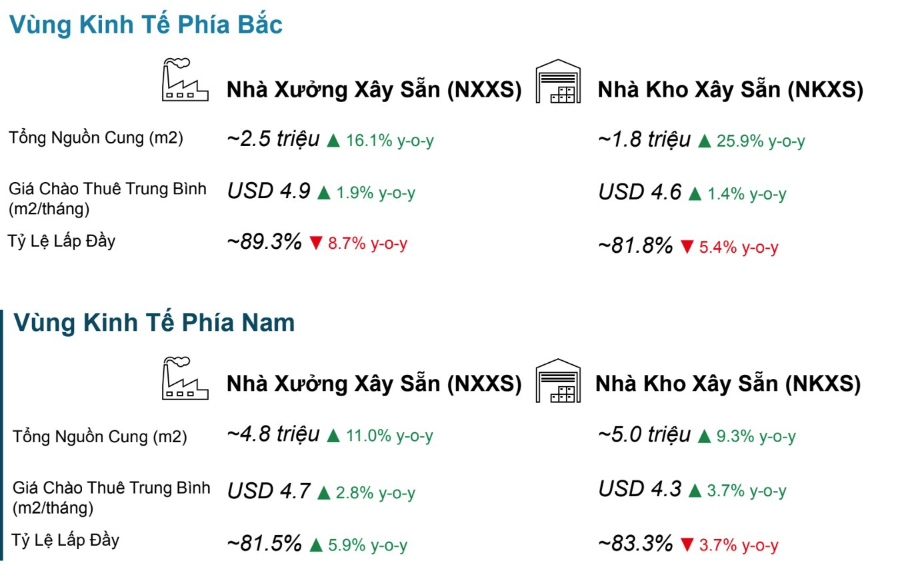Click the ~5.0 triệu supply value
Viewport: 924px width, 579px height.
[645, 435]
